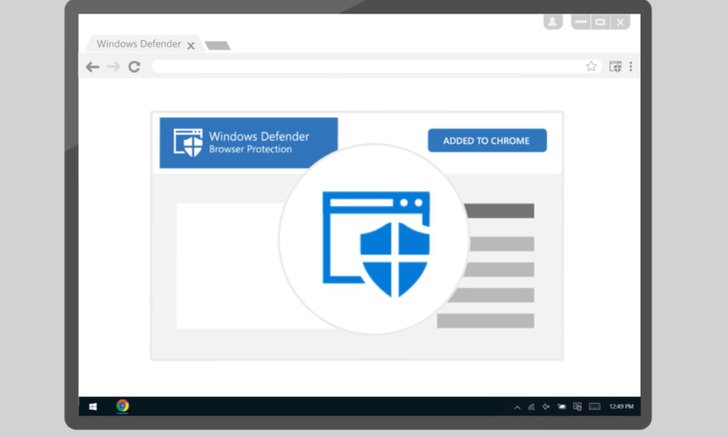Click the large shield logo in the circle
This screenshot has height=437, width=728.
376,243
